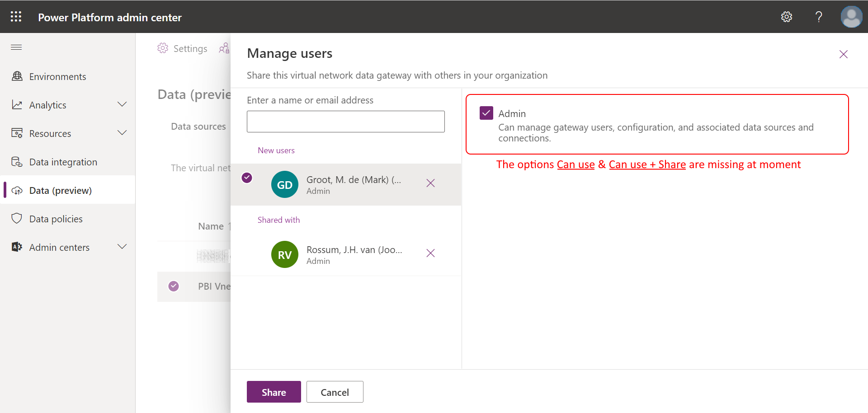Toggle selection of the PBI Vnet gateway row
868x413 pixels.
pyautogui.click(x=174, y=286)
